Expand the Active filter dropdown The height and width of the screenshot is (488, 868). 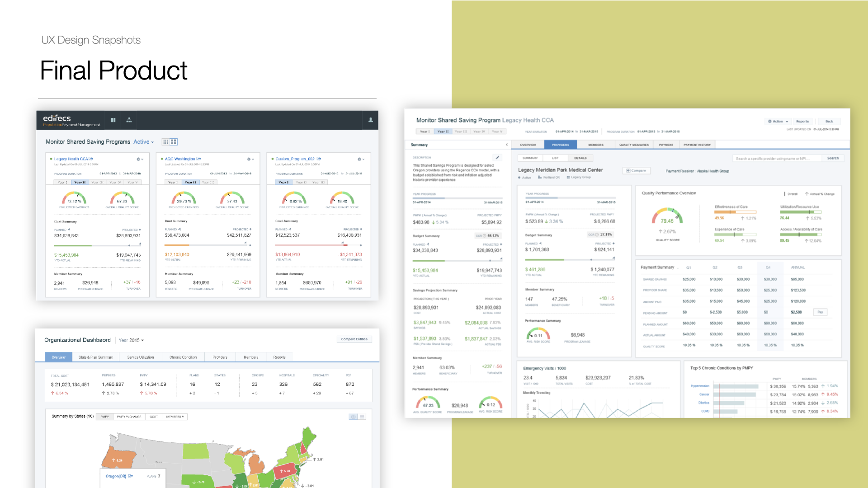(144, 142)
